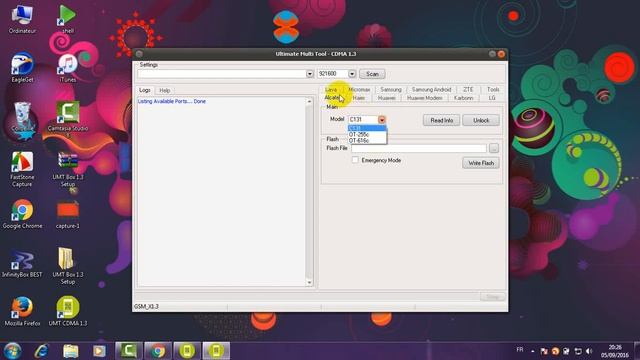Open Windows Explorer from the taskbar
Image resolution: width=640 pixels, height=360 pixels.
point(70,351)
